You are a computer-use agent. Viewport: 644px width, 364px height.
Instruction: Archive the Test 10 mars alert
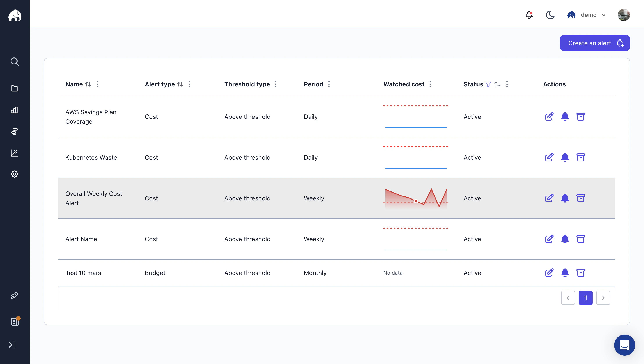[581, 273]
